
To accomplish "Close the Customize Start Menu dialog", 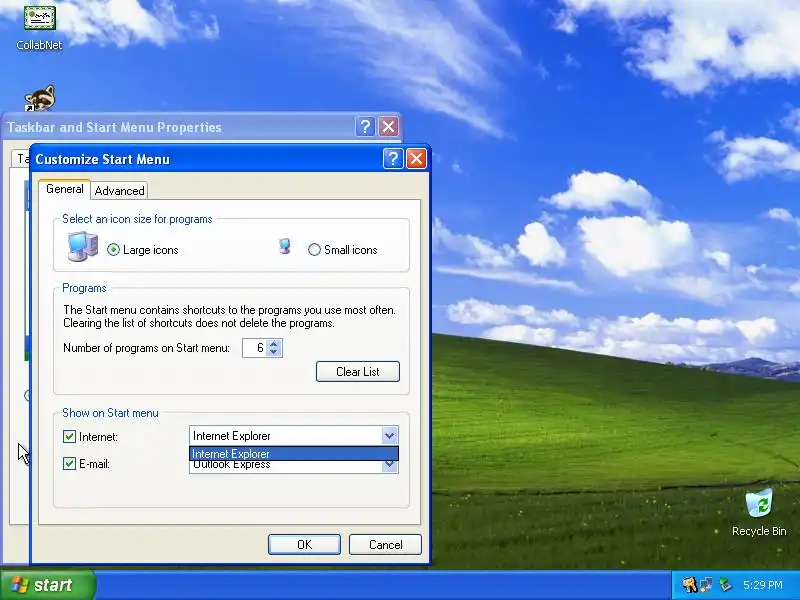I will click(x=416, y=159).
